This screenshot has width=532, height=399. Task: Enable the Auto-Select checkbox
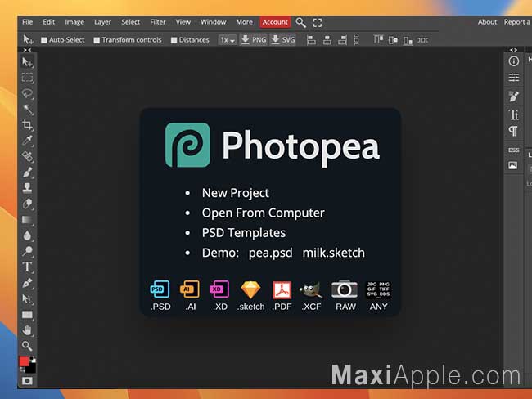(43, 40)
